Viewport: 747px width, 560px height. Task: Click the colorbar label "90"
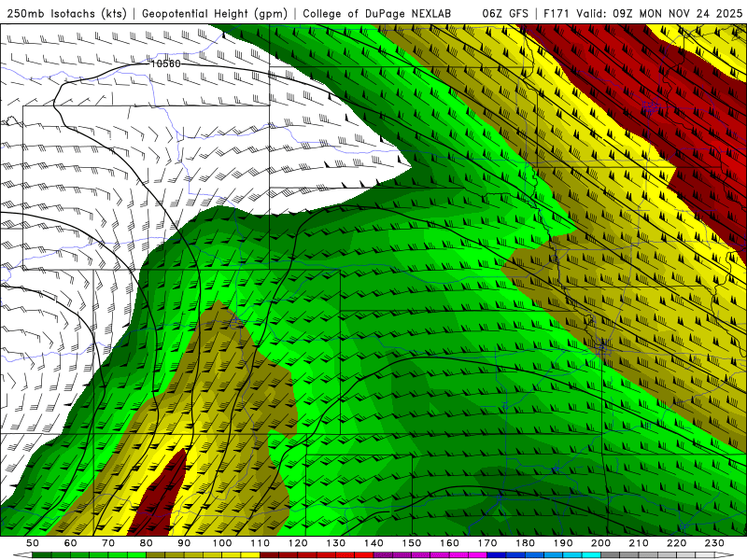[x=184, y=543]
